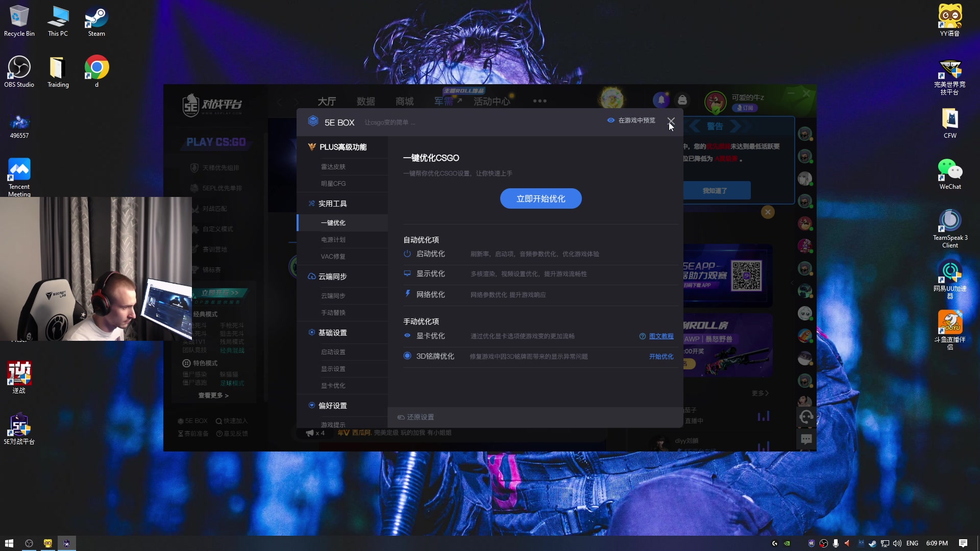This screenshot has height=551, width=980.
Task: Open the YY app taskbar icon
Action: 47,543
